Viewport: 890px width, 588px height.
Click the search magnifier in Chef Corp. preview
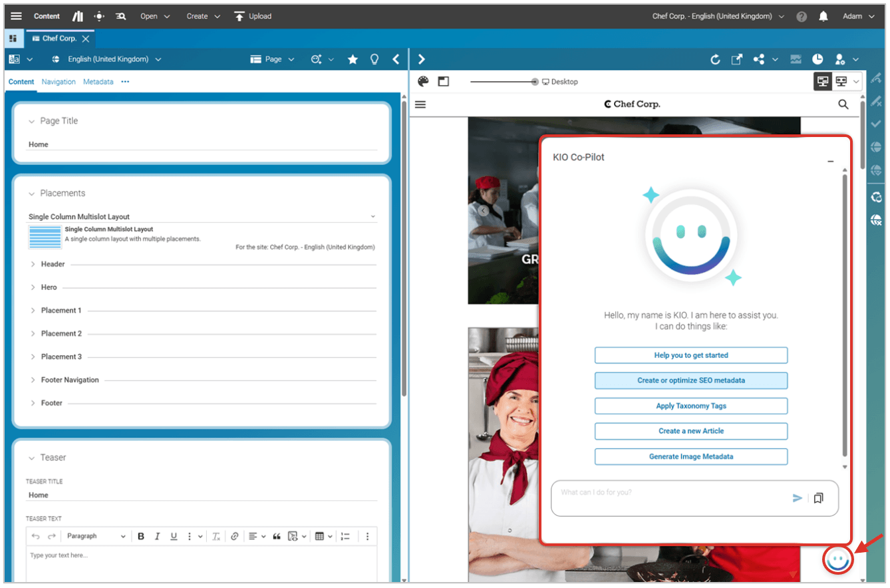(x=843, y=104)
